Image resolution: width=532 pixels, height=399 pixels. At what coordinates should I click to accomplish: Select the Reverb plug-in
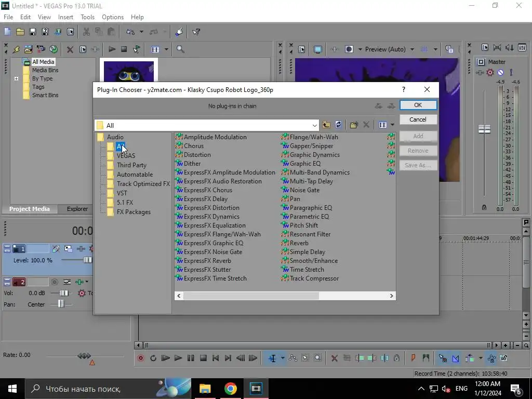[299, 243]
